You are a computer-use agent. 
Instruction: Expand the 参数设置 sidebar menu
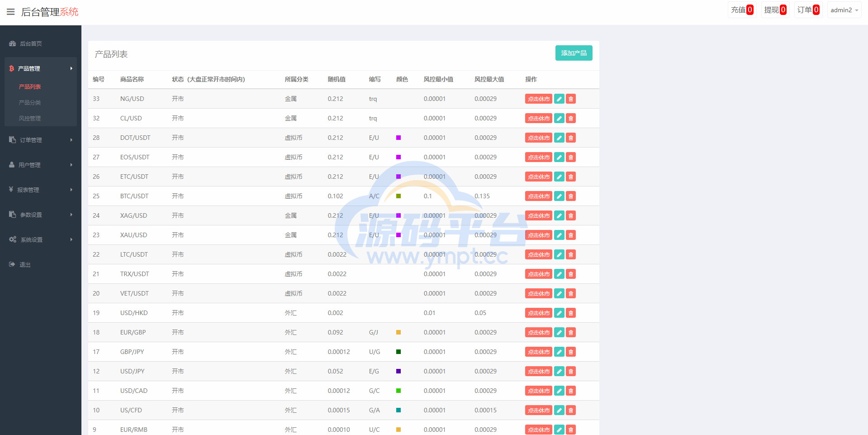point(41,215)
